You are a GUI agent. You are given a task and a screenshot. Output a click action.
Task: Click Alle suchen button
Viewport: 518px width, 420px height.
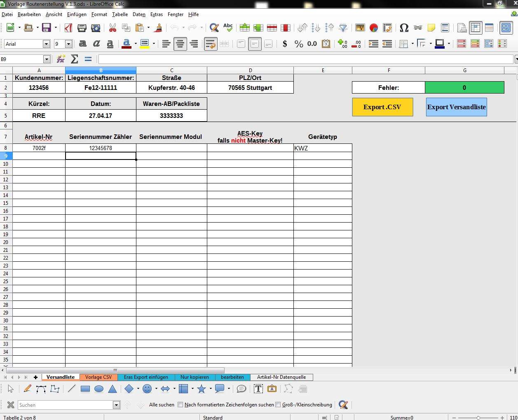click(162, 405)
